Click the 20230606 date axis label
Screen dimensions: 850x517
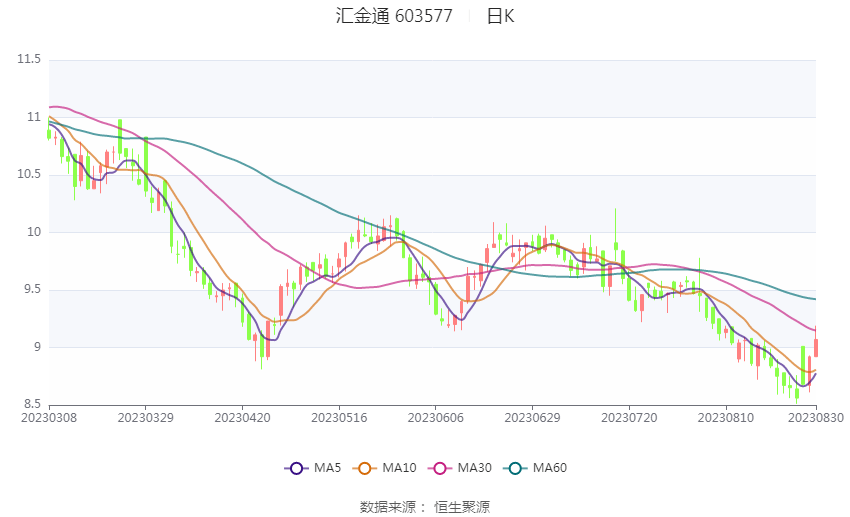tap(434, 417)
